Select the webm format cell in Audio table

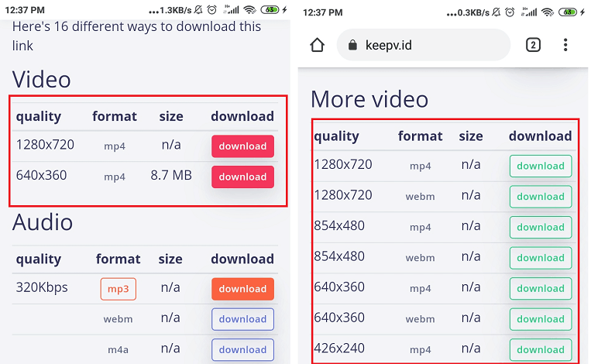tap(118, 319)
